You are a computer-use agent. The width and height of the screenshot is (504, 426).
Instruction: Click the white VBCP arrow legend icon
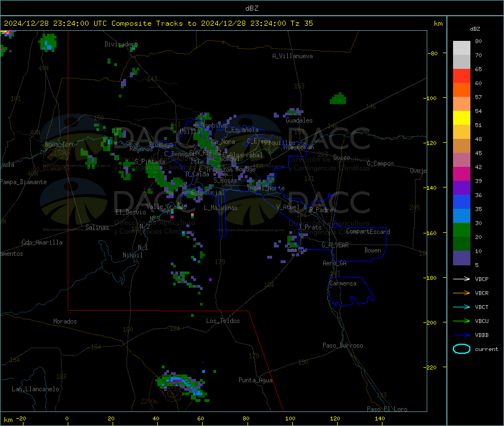coord(461,279)
